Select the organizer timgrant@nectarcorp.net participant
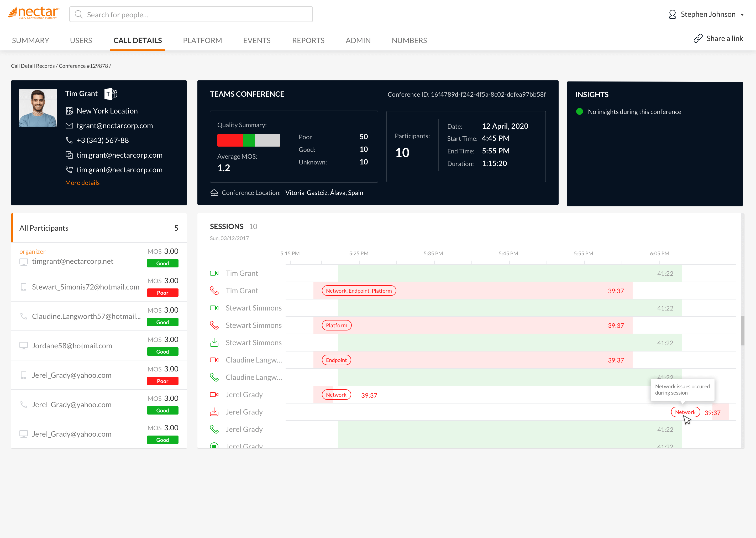The width and height of the screenshot is (756, 538). [99, 257]
